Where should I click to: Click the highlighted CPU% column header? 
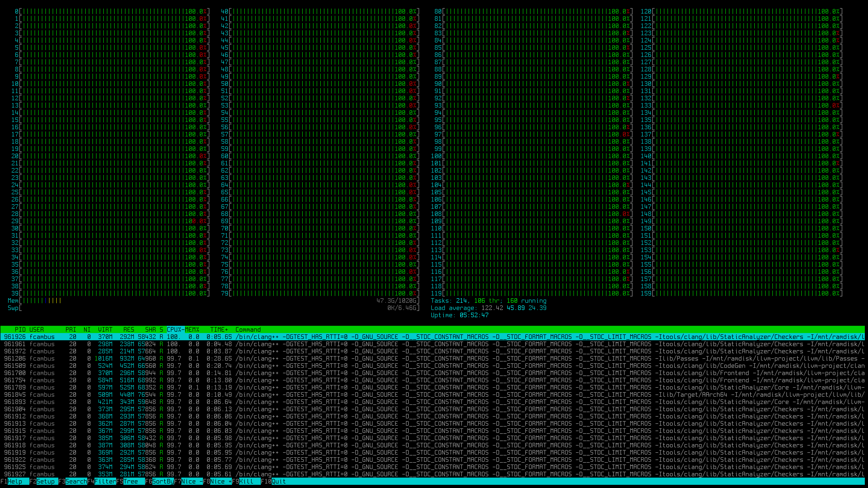(x=176, y=329)
